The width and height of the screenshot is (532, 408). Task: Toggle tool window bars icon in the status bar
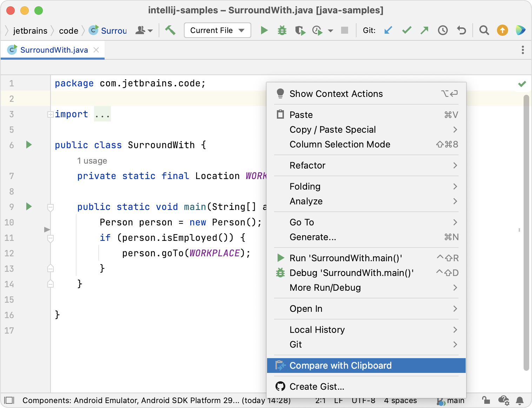pyautogui.click(x=9, y=400)
